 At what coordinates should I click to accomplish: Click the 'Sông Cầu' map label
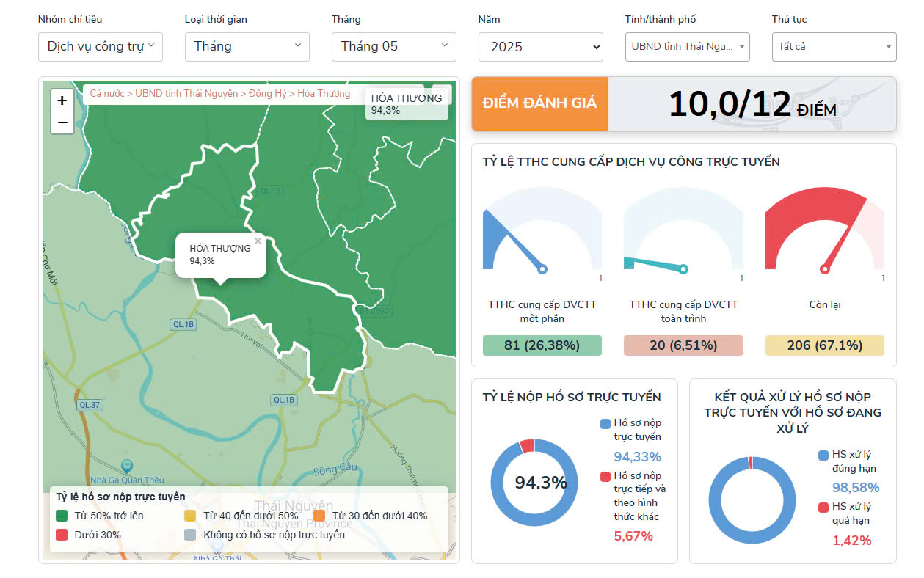click(335, 469)
